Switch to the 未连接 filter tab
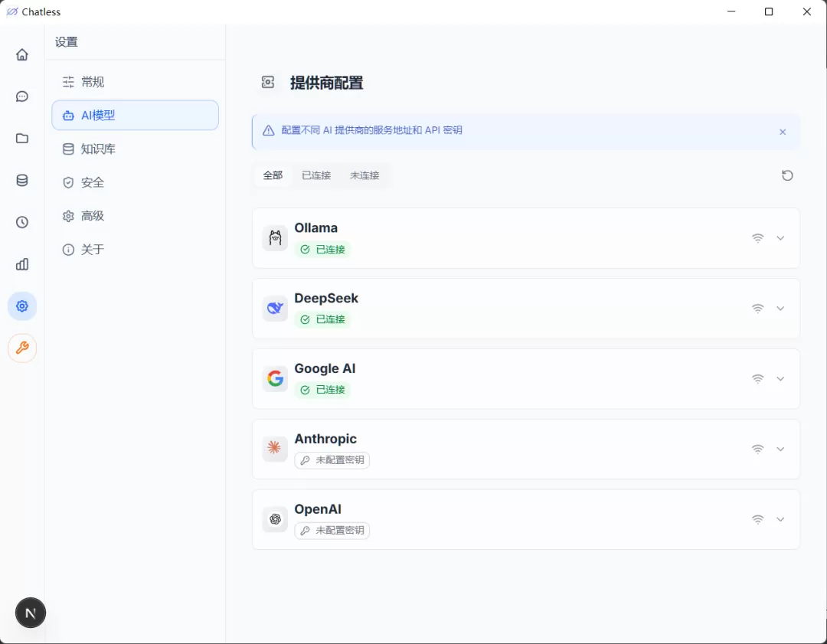Screen dimensions: 827x644 click(x=364, y=175)
